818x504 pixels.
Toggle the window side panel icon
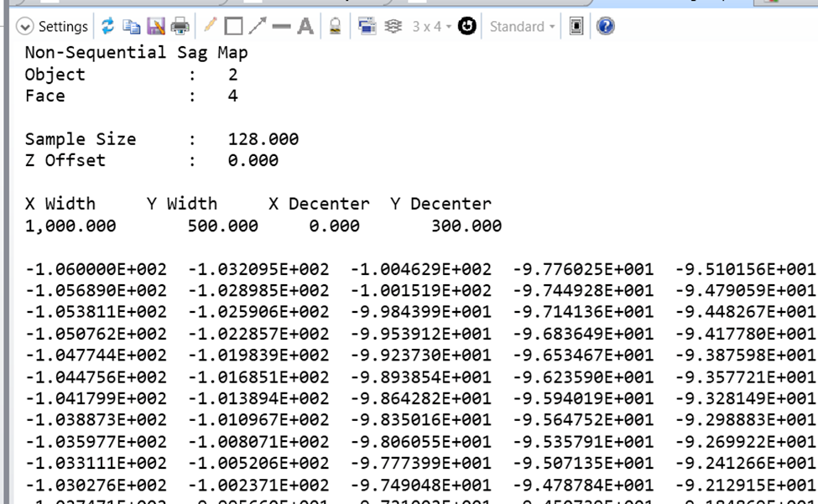coord(576,26)
